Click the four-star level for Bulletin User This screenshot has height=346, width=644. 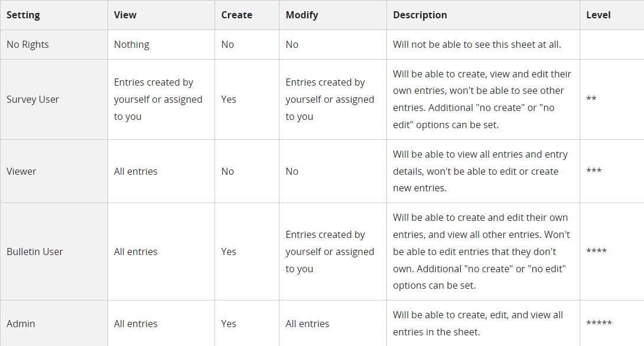[596, 251]
